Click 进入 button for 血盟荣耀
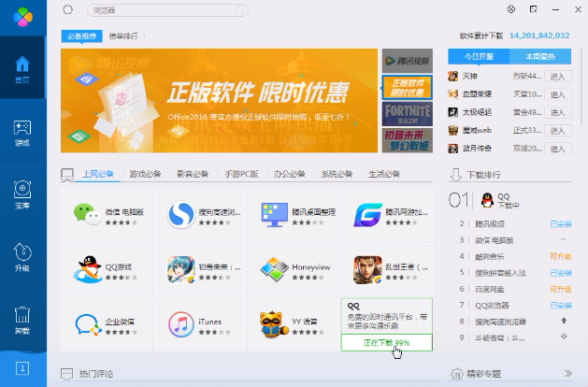Viewport: 588px width, 387px height. pos(558,94)
